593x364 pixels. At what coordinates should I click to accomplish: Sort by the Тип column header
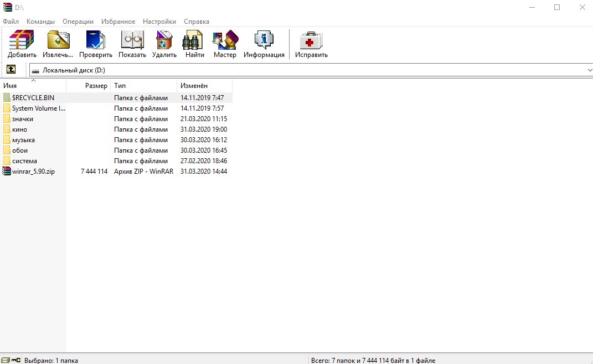coord(144,85)
